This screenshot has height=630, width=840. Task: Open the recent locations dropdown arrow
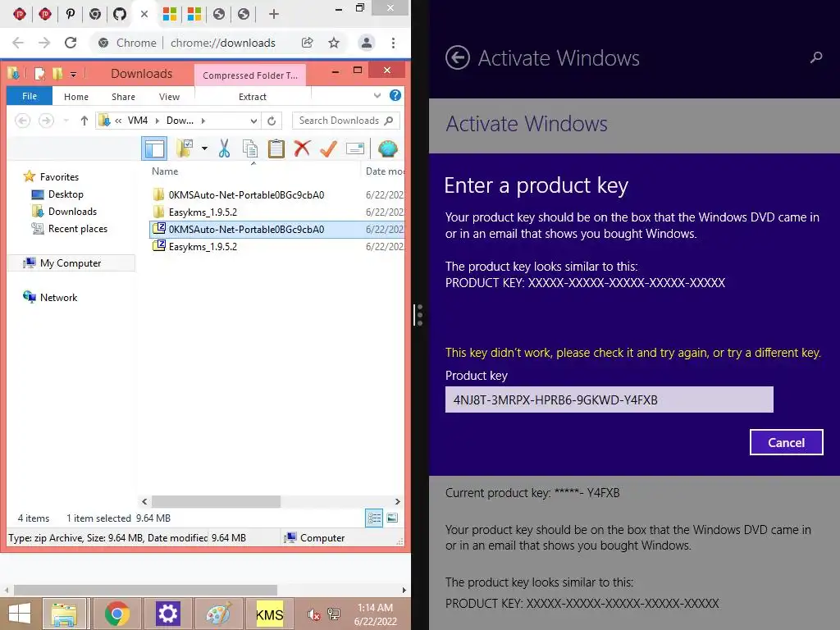click(66, 121)
